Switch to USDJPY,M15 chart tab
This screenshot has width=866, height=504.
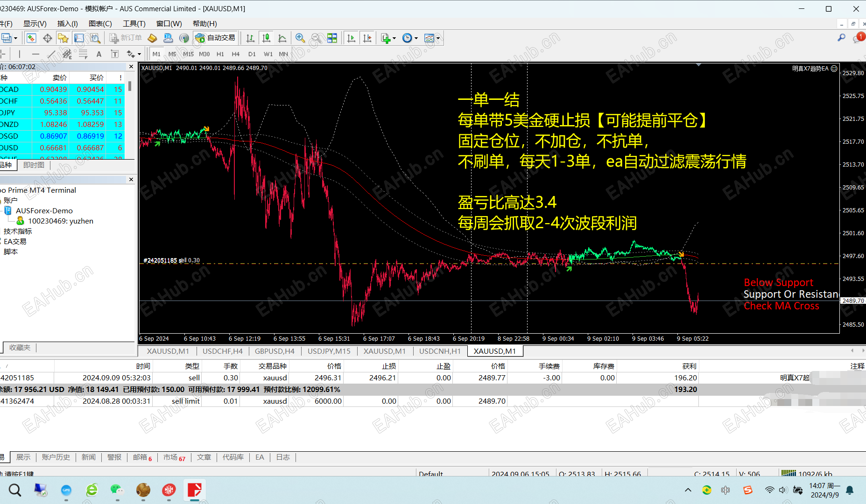pos(329,351)
